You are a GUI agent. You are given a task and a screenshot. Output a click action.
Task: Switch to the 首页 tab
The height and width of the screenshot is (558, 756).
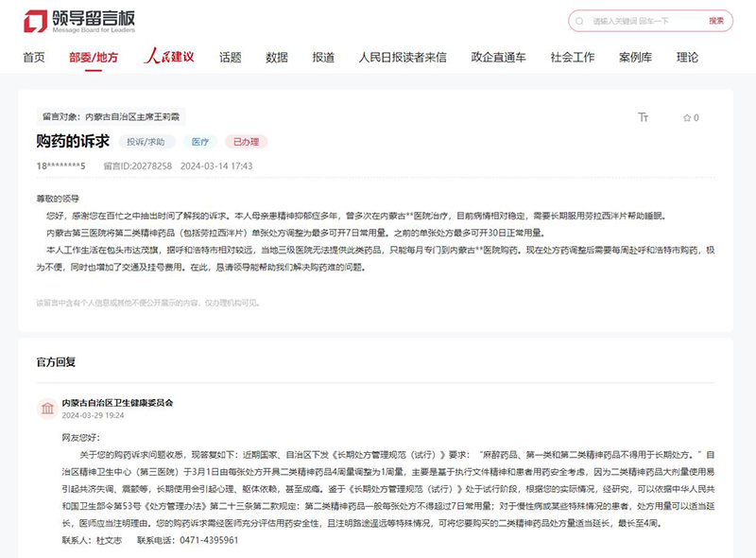coord(34,57)
